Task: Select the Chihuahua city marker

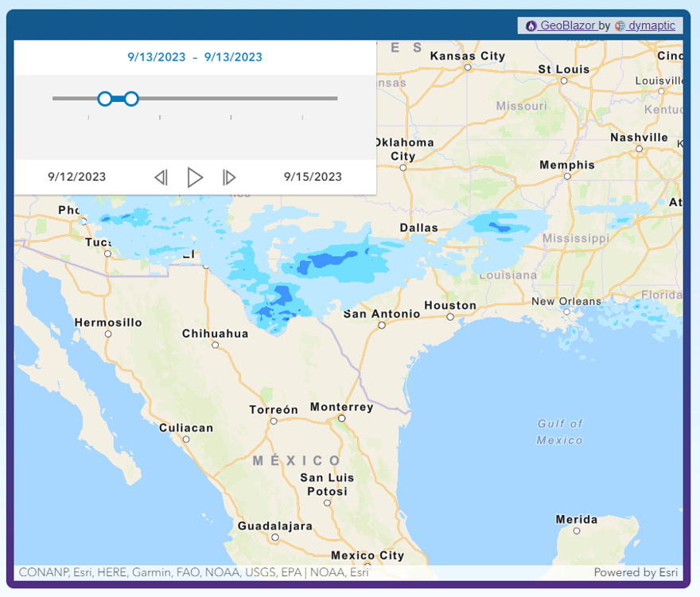Action: (216, 345)
